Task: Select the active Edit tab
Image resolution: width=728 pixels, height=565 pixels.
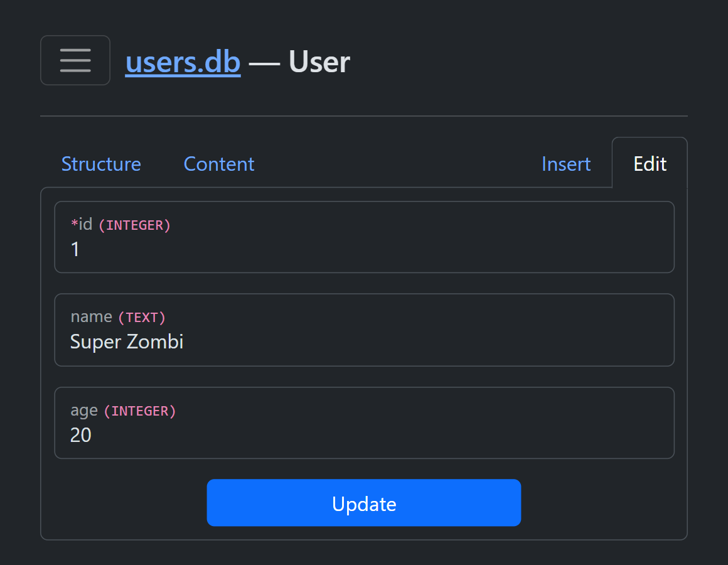Action: (x=649, y=164)
